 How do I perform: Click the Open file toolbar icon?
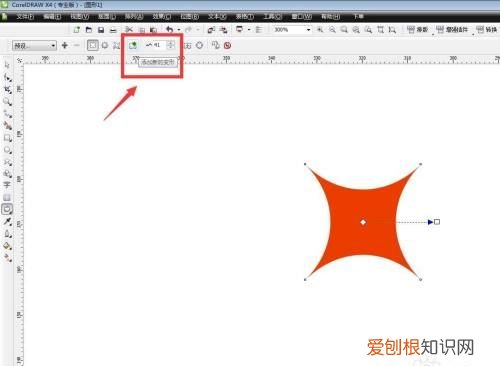(x=89, y=30)
